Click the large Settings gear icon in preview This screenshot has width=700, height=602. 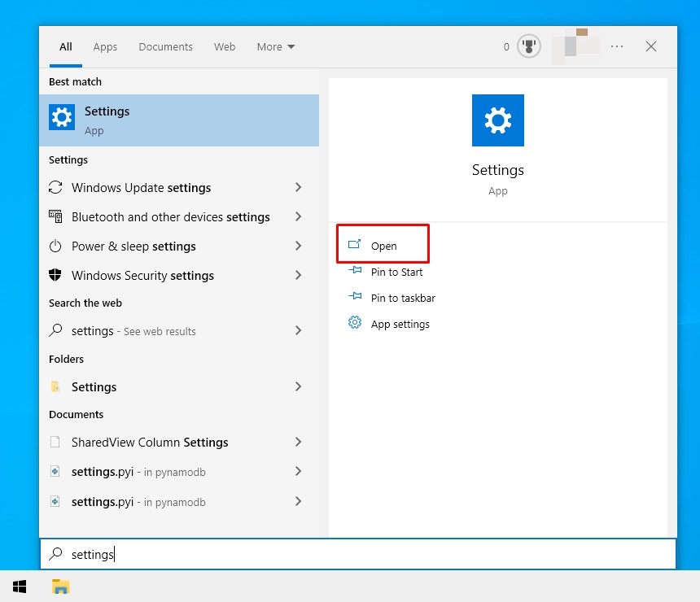click(x=497, y=120)
